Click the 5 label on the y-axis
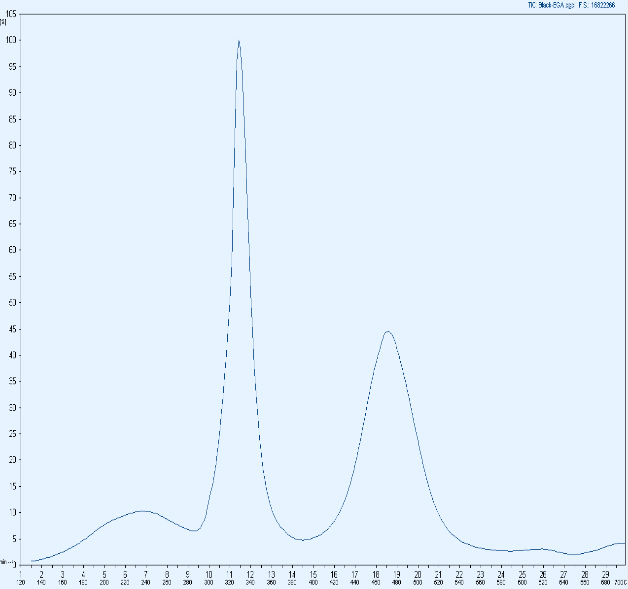Screen dimensions: 628x589 coord(10,539)
